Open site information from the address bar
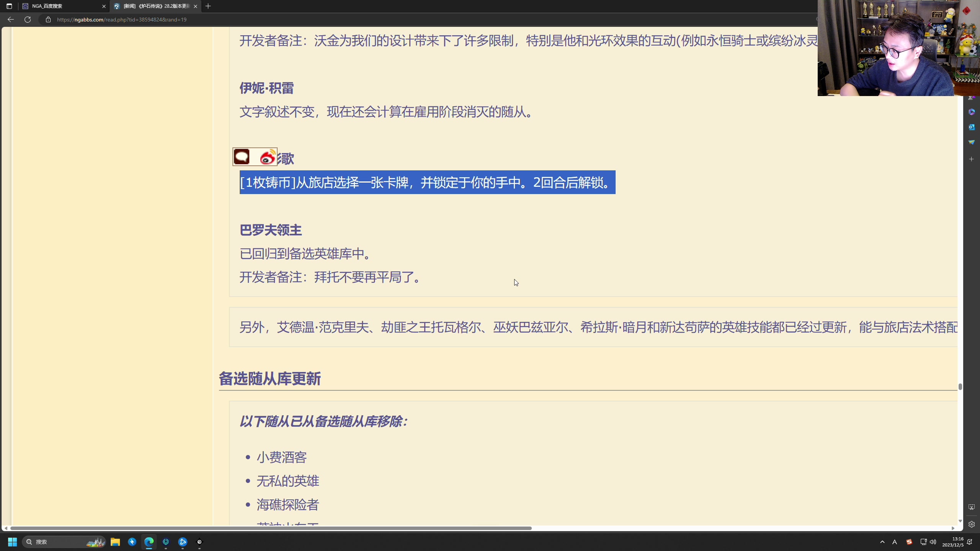 coord(48,19)
